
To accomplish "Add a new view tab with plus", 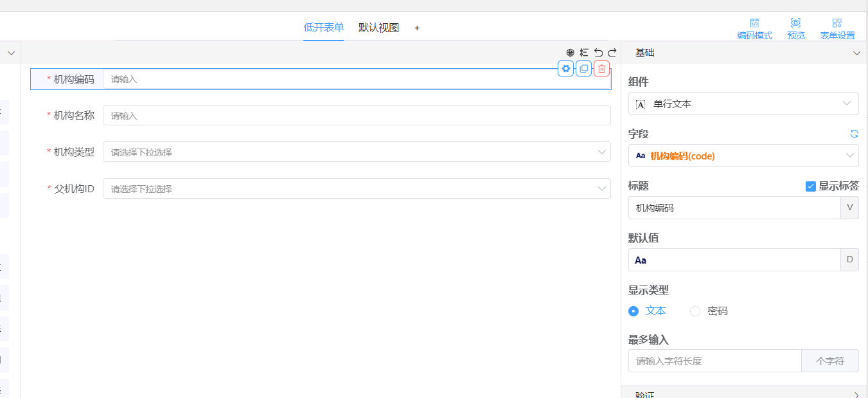I will point(417,28).
